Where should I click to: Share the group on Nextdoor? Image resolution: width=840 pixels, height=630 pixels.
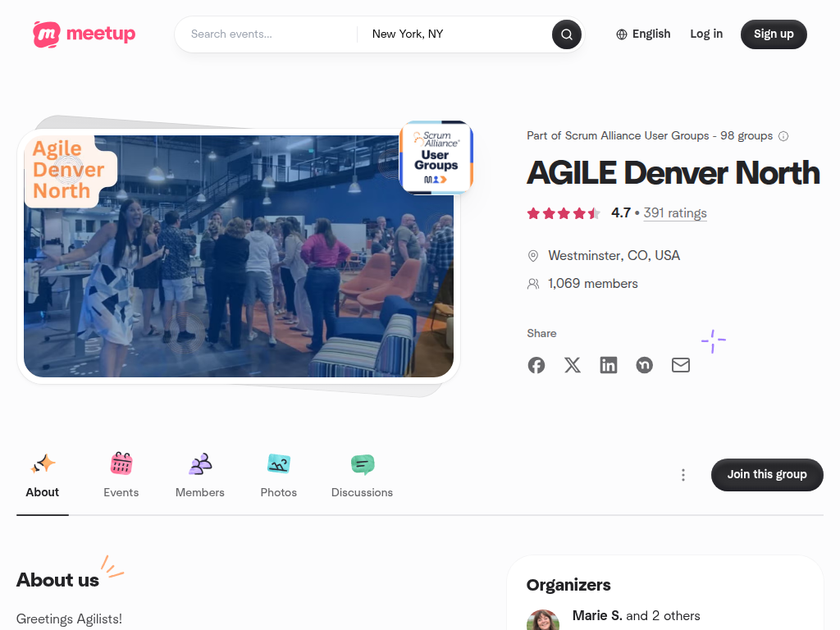[645, 365]
